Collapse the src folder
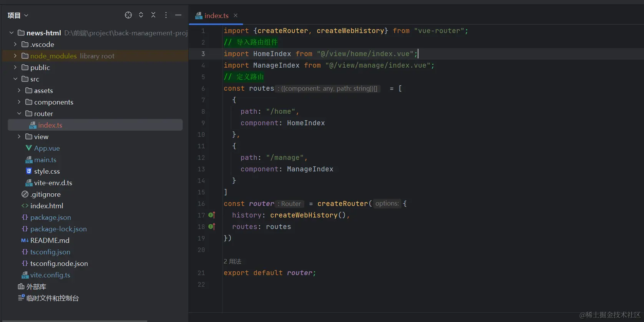This screenshot has width=644, height=322. tap(15, 79)
